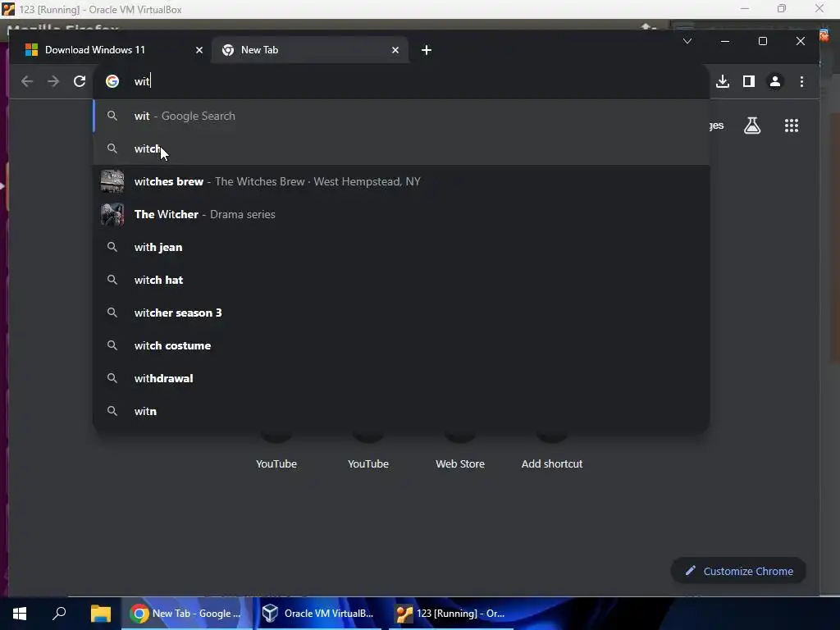Screen dimensions: 840x630
Task: Open the Search Labs flask icon
Action: pos(752,126)
